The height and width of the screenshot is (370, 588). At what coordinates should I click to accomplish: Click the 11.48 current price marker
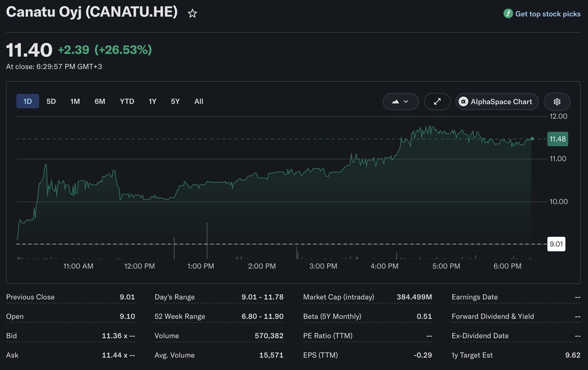coord(558,139)
